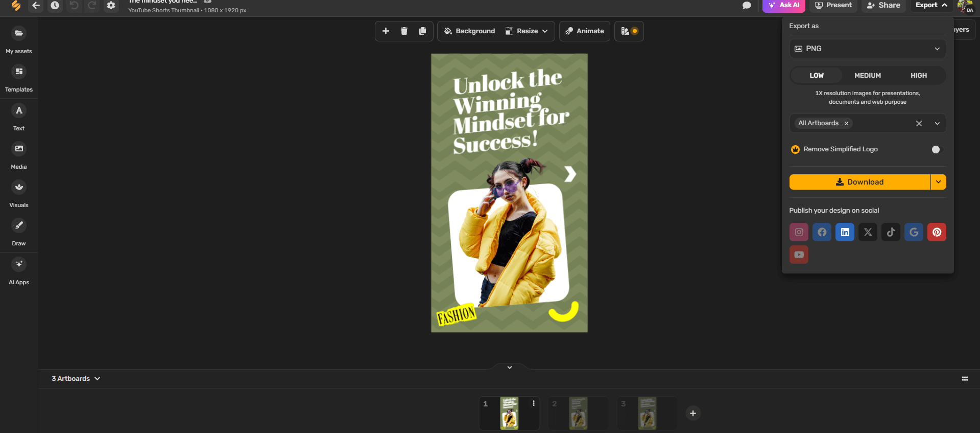Switch to grid view of artboards
The image size is (980, 433).
click(x=965, y=379)
